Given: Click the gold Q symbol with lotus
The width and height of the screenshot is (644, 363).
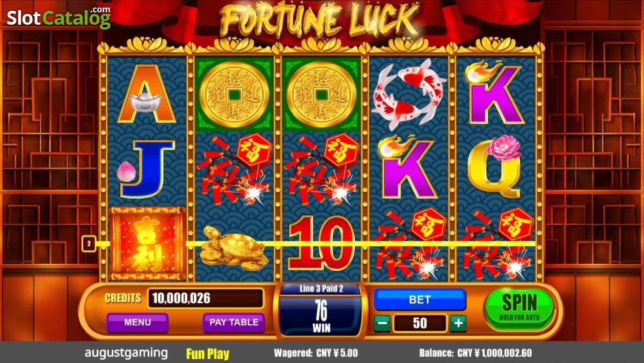Looking at the screenshot, I should click(x=495, y=166).
